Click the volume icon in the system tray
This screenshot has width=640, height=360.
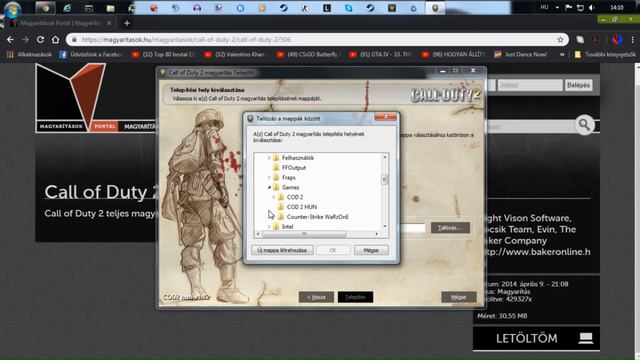592,7
